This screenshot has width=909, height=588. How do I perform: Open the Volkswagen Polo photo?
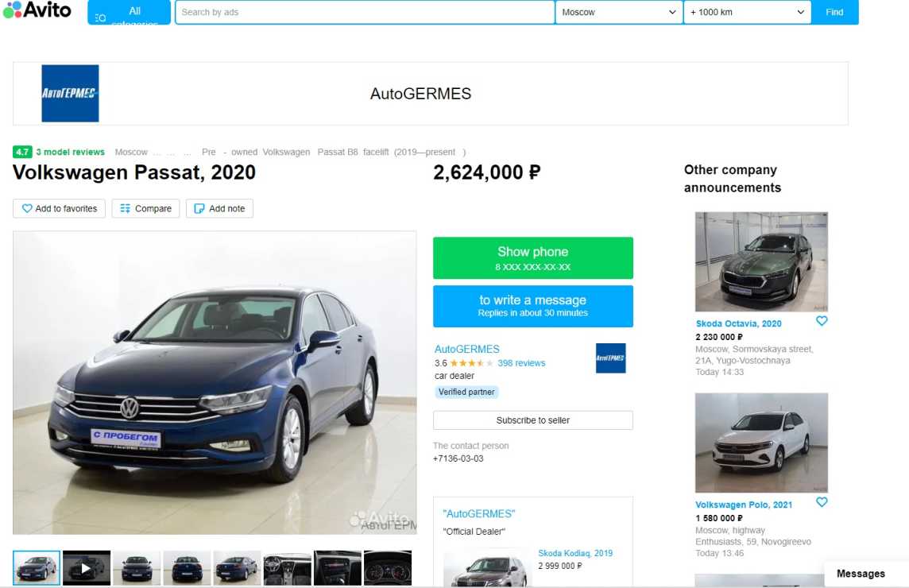pyautogui.click(x=761, y=443)
